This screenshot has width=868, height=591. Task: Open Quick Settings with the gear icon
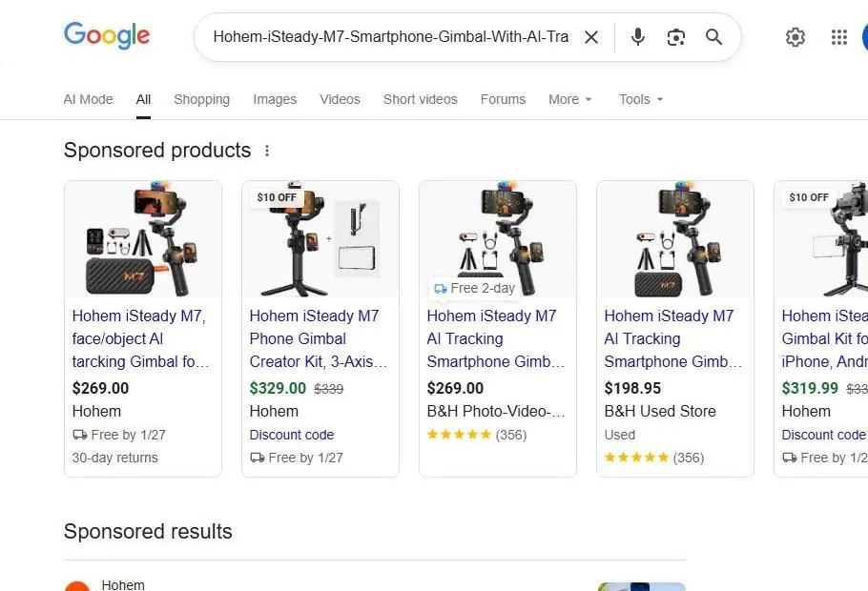pyautogui.click(x=796, y=37)
